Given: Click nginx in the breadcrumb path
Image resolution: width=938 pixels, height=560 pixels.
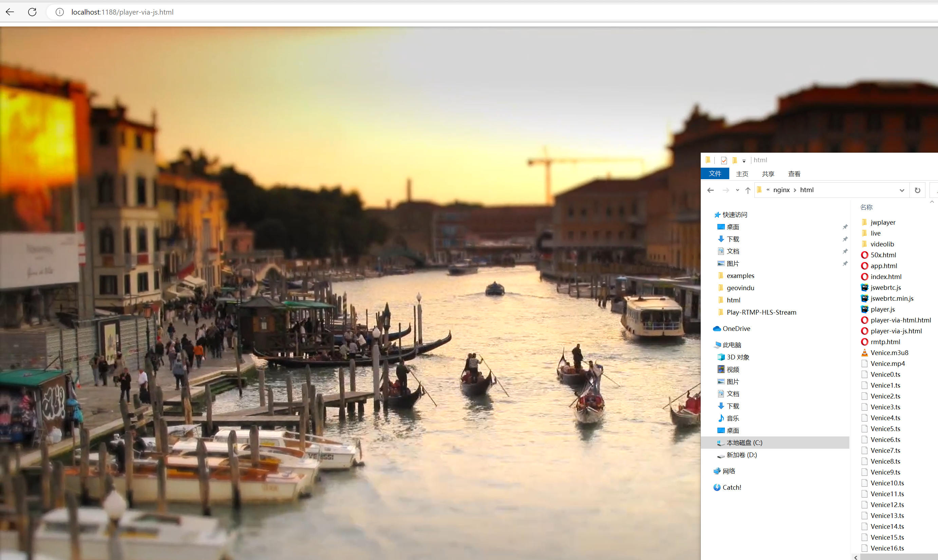Looking at the screenshot, I should pyautogui.click(x=781, y=190).
